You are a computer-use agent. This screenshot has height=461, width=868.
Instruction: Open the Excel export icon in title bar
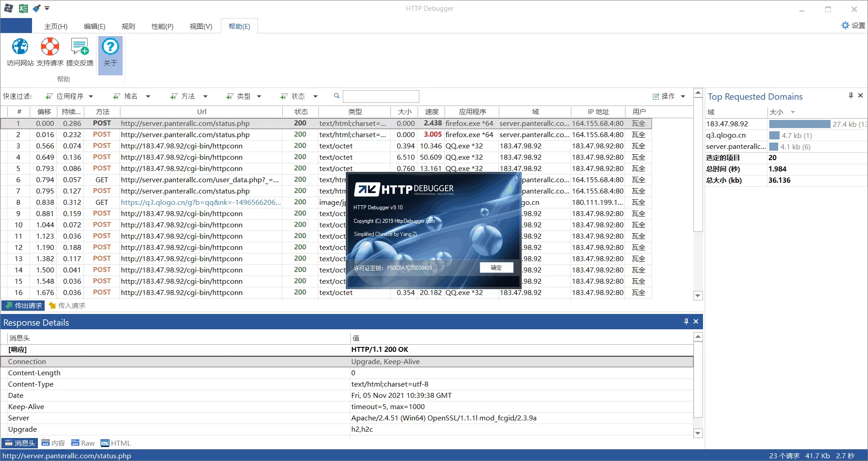point(23,8)
